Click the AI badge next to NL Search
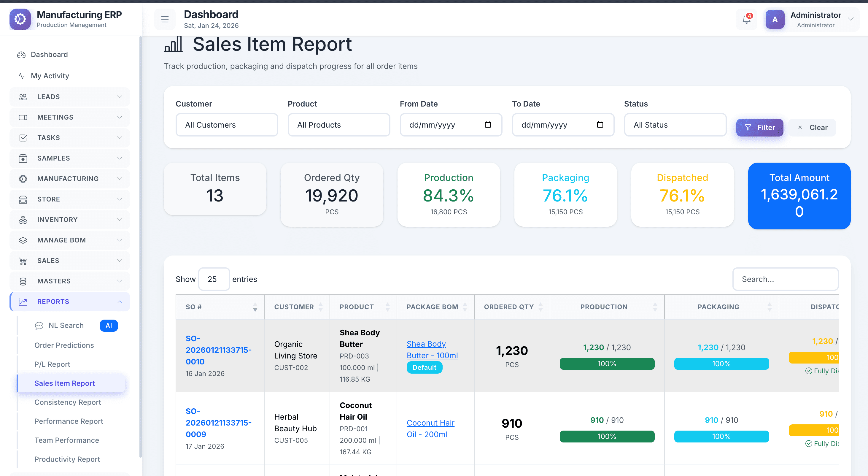The width and height of the screenshot is (868, 476). click(109, 325)
